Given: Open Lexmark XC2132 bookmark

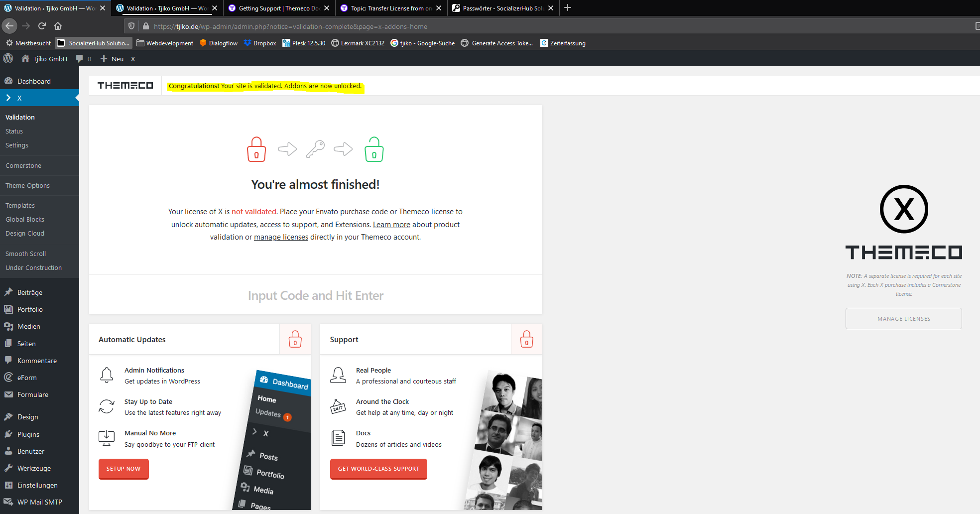Looking at the screenshot, I should [x=358, y=43].
